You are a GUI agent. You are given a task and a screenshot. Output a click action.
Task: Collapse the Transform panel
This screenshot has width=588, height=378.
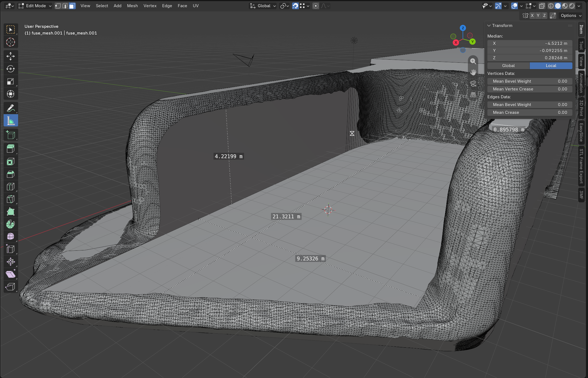pyautogui.click(x=489, y=26)
